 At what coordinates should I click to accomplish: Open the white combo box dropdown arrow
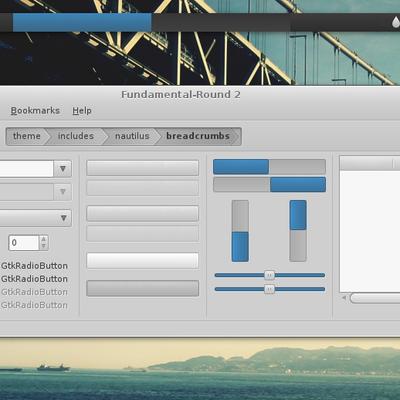click(63, 169)
